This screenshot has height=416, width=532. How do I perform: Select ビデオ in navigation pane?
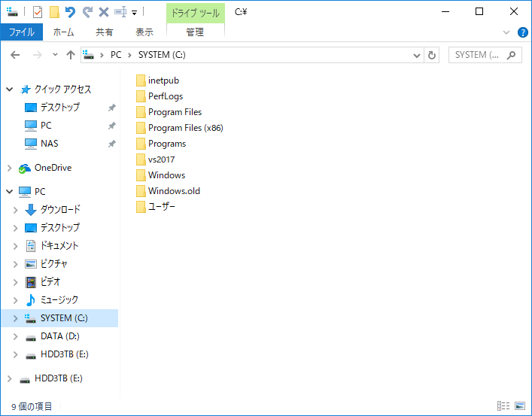click(x=50, y=282)
